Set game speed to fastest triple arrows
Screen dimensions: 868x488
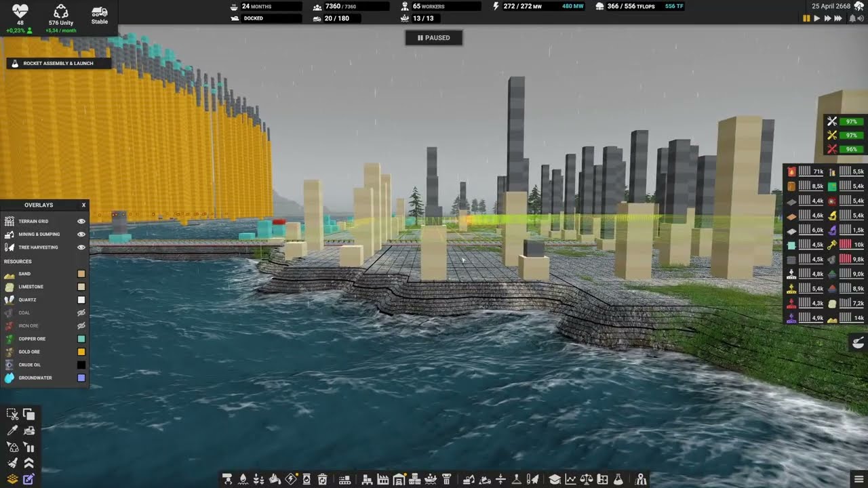point(839,19)
